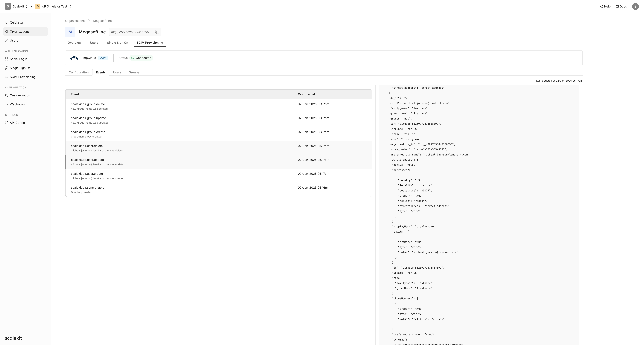This screenshot has width=644, height=345.
Task: Click the SCIM Provisioning sync icon in sidebar
Action: coord(7,77)
